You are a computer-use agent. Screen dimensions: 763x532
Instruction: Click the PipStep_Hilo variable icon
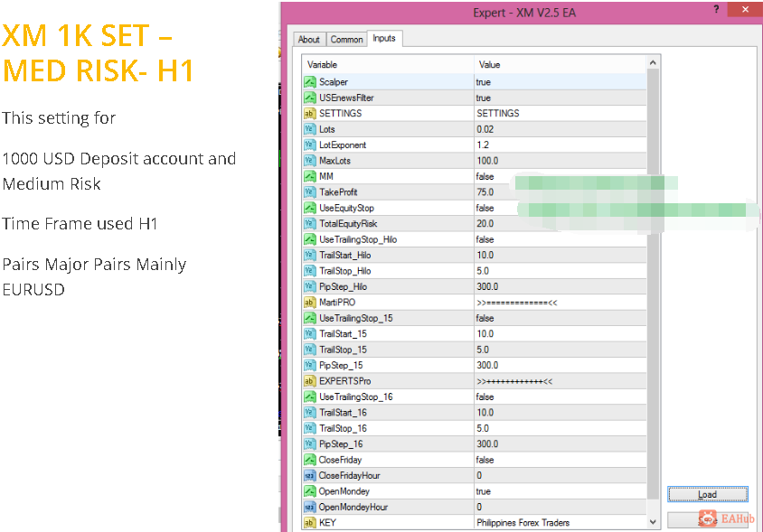click(309, 287)
